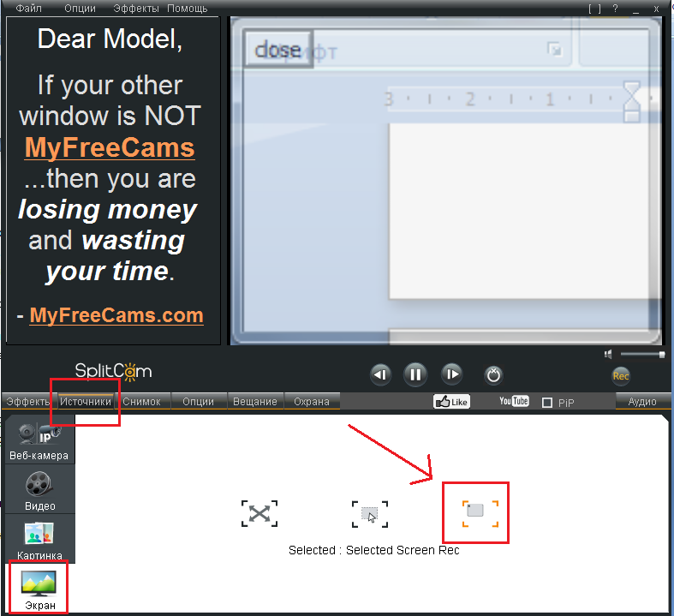Choose the capture-around-cursor screen icon
674x616 pixels.
click(x=370, y=514)
